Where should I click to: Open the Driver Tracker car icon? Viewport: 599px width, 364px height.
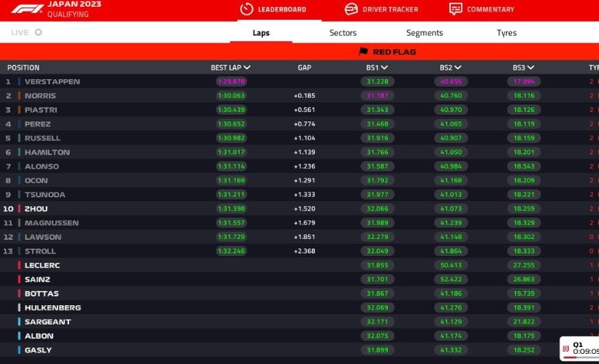[x=351, y=9]
